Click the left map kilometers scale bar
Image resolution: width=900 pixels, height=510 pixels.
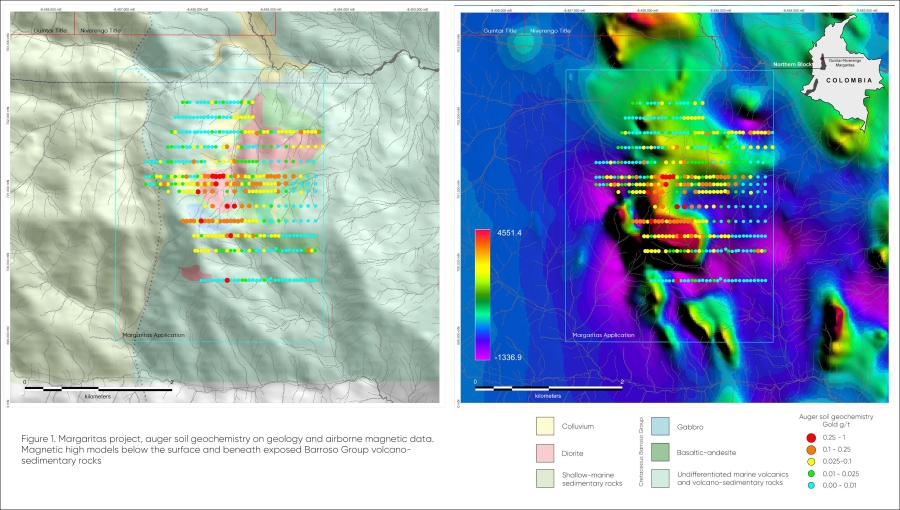coord(98,388)
